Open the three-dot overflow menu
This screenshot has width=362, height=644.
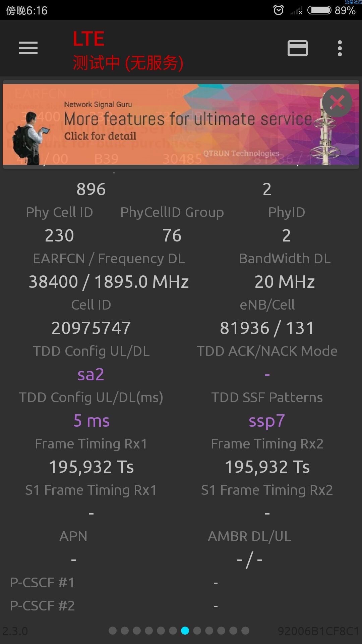tap(340, 48)
